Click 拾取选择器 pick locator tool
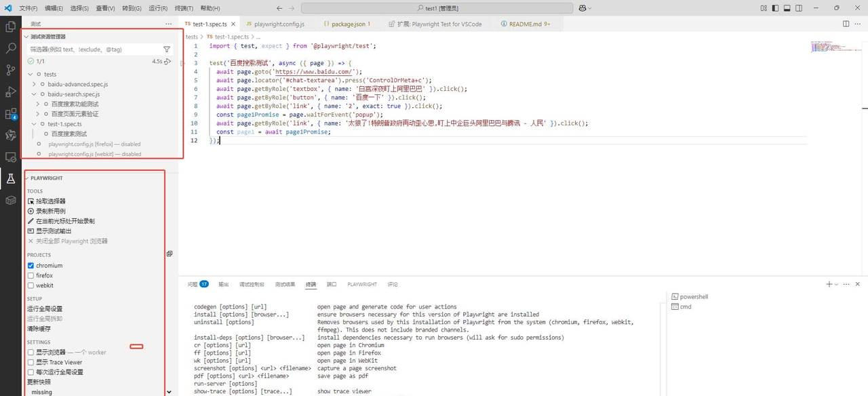 coord(50,201)
